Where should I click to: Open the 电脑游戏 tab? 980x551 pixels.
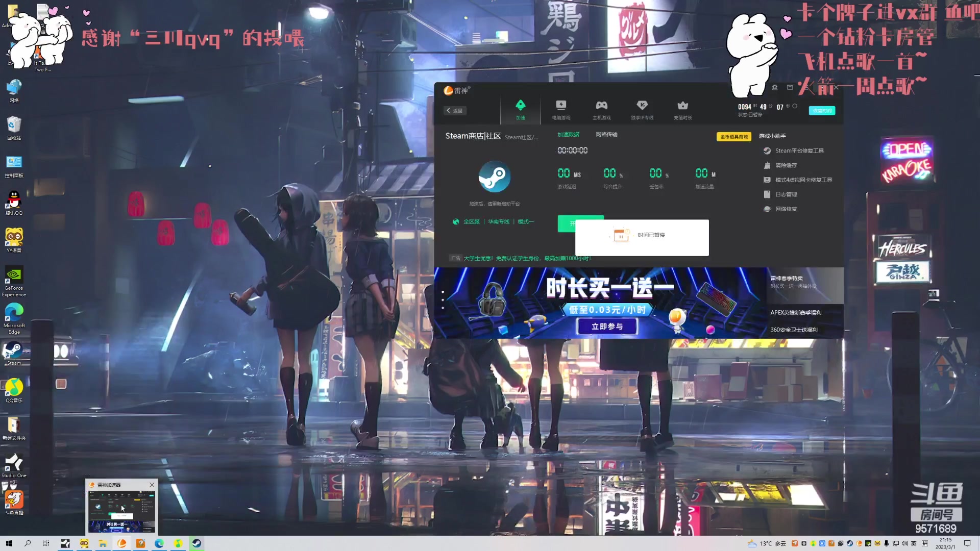pyautogui.click(x=561, y=110)
